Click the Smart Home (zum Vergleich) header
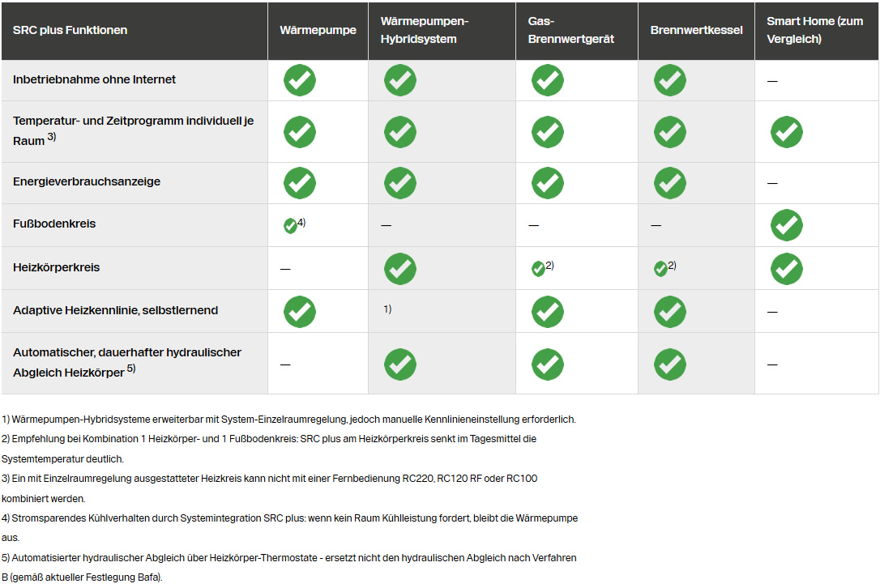880x588 pixels. (x=814, y=31)
